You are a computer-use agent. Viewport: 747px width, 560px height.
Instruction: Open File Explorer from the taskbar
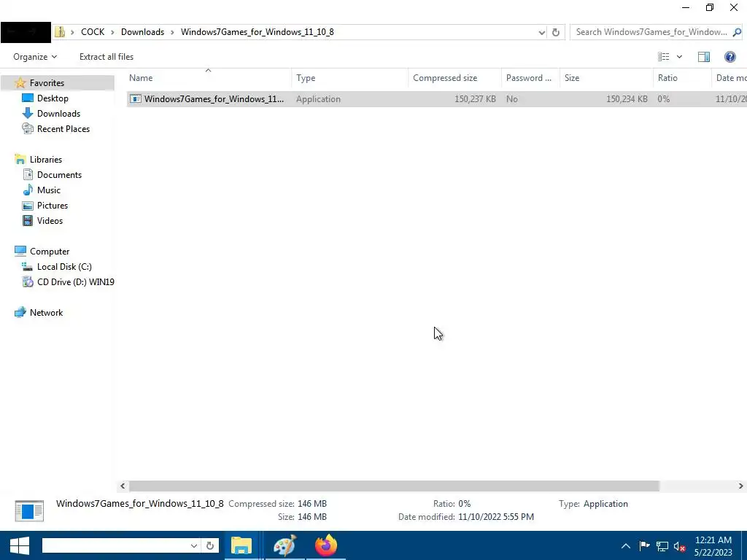(241, 545)
